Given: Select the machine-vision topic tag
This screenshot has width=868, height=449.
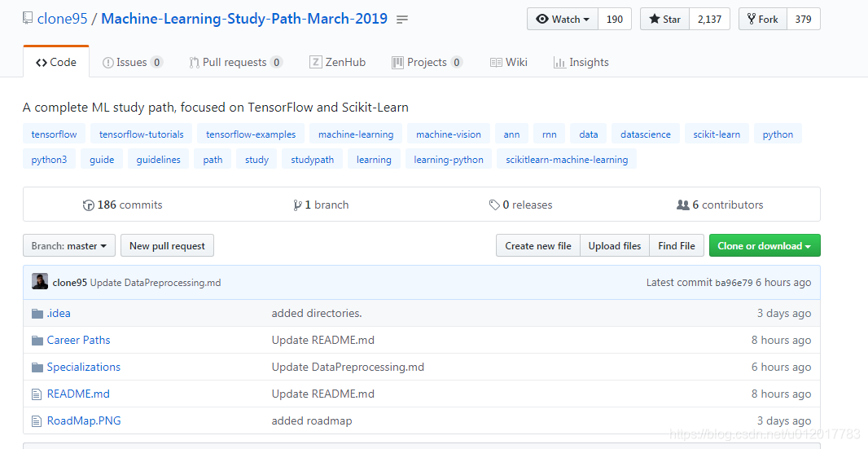Looking at the screenshot, I should pos(449,134).
